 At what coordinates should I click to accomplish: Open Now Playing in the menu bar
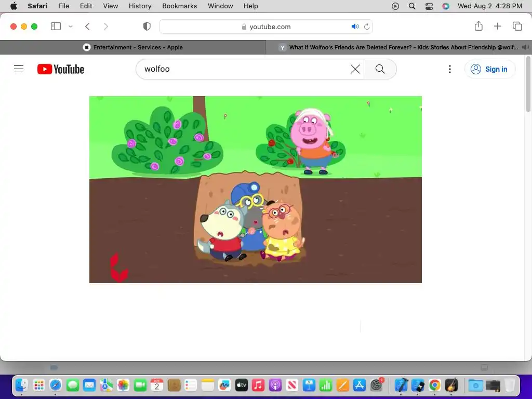pos(395,6)
